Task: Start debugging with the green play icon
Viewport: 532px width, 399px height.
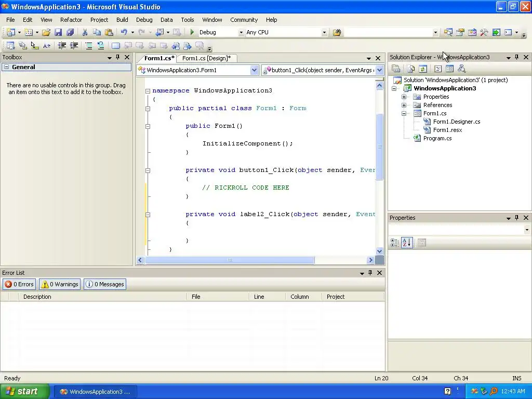Action: [x=192, y=32]
